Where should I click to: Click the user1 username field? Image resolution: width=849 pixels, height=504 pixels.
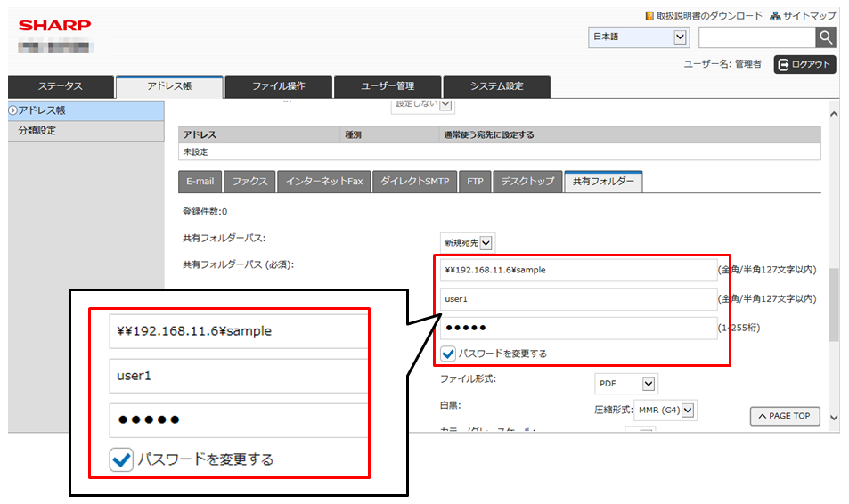[578, 299]
